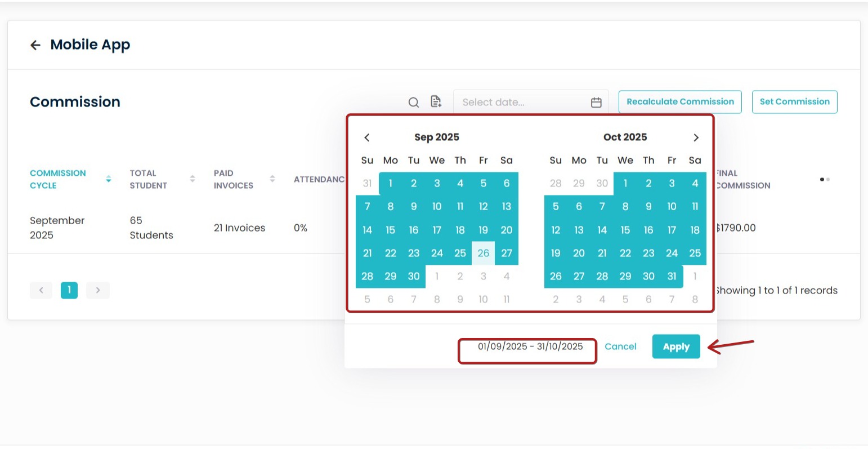The image size is (868, 449).
Task: Sort by Paid Invoices column arrows
Action: point(272,179)
